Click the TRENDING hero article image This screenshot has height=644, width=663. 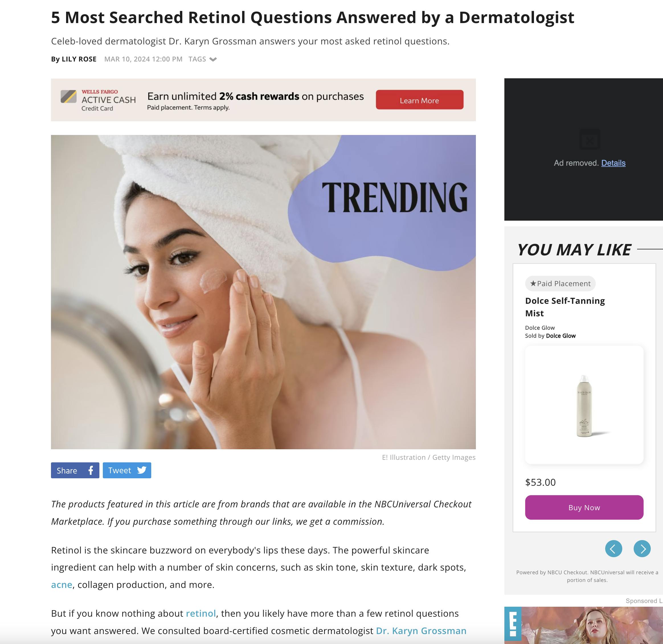tap(263, 292)
